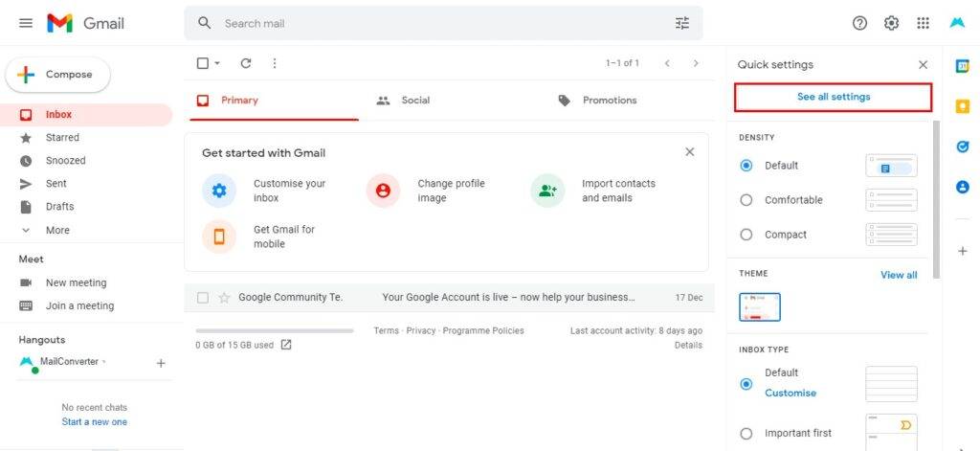Open the select-all dropdown arrow

point(217,63)
